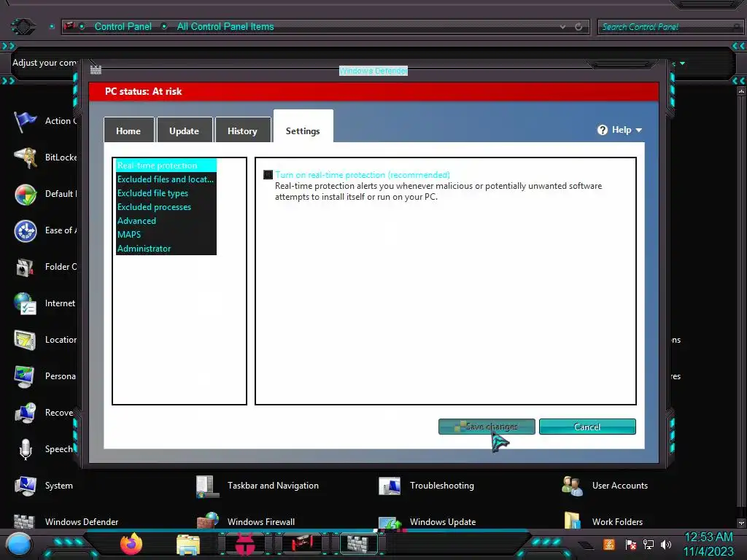The image size is (747, 560).
Task: Open Windows Defender control panel item
Action: 66,521
